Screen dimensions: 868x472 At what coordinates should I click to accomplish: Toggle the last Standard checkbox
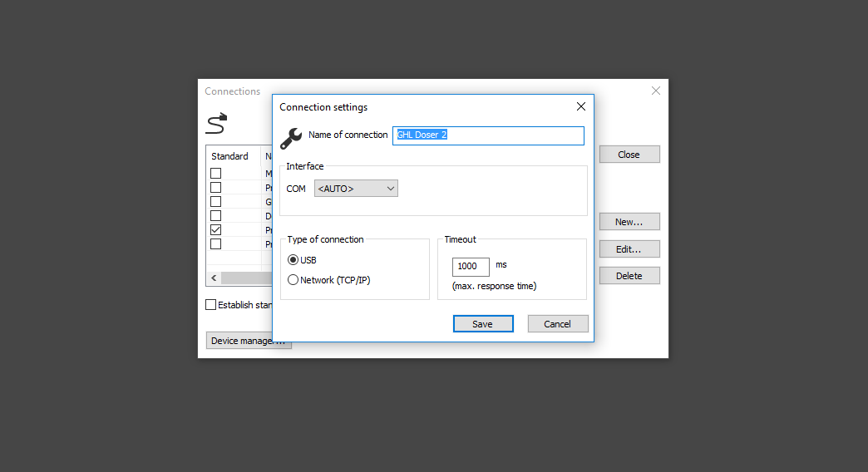(x=216, y=244)
